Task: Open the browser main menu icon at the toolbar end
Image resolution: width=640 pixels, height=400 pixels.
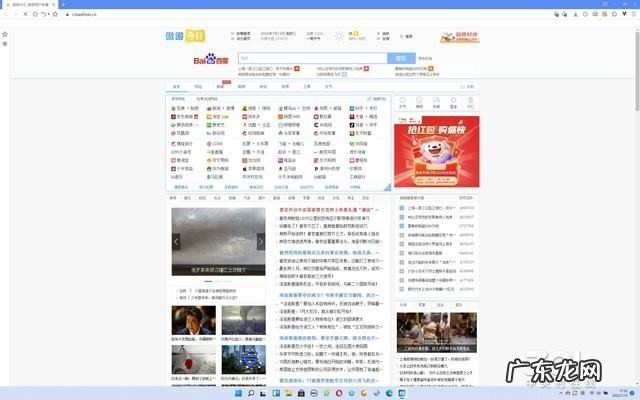Action: click(634, 14)
